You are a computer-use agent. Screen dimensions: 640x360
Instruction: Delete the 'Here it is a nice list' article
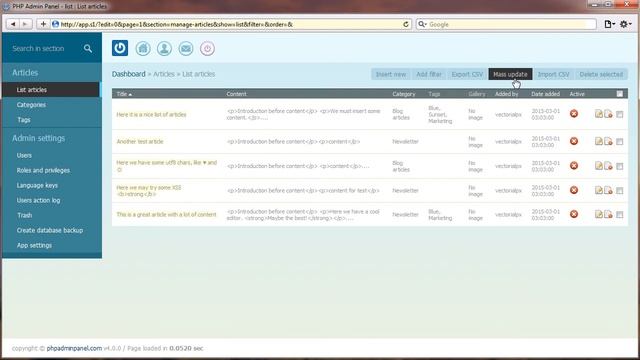coord(608,114)
